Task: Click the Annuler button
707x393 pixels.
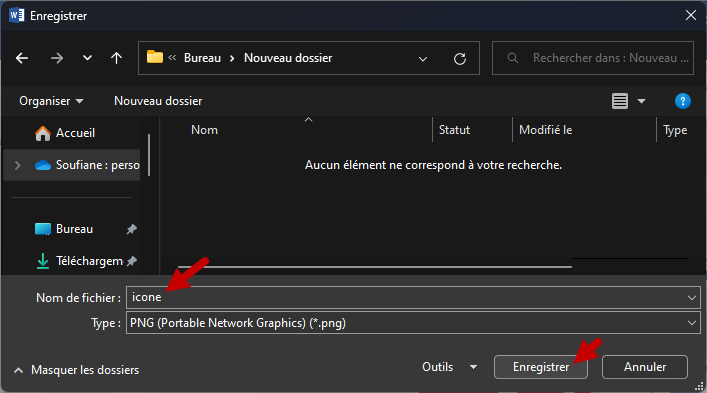Action: (x=645, y=367)
